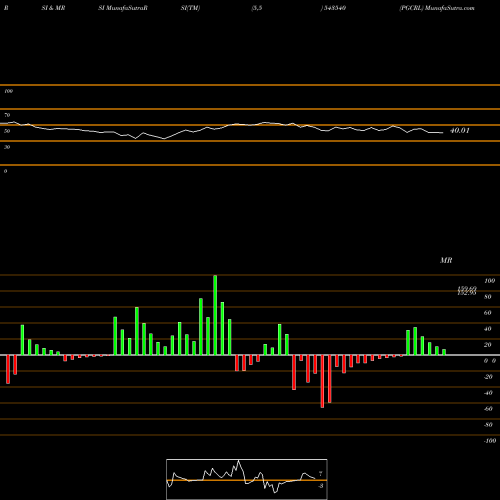Click the RSI axis label '30'
This screenshot has height=500, width=500.
tap(7, 147)
